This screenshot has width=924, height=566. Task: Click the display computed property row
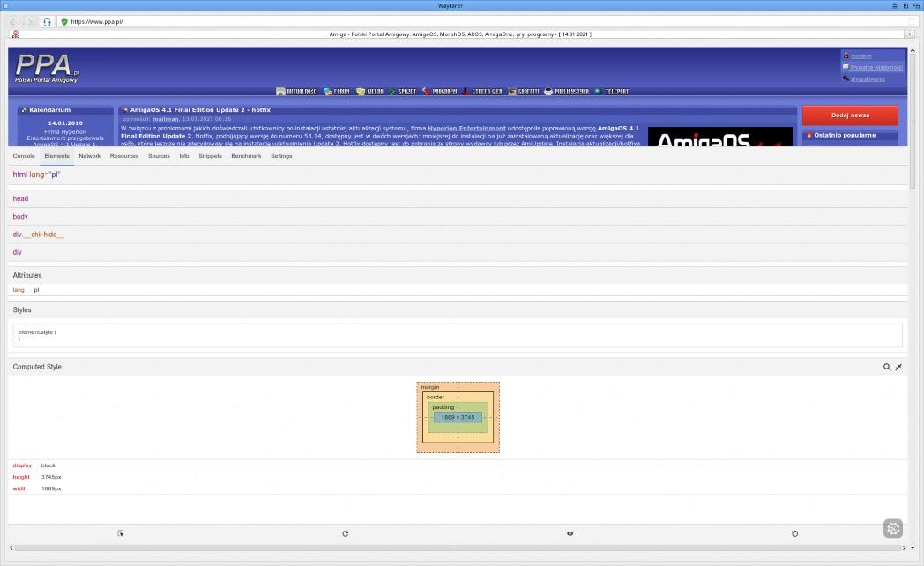click(x=458, y=465)
